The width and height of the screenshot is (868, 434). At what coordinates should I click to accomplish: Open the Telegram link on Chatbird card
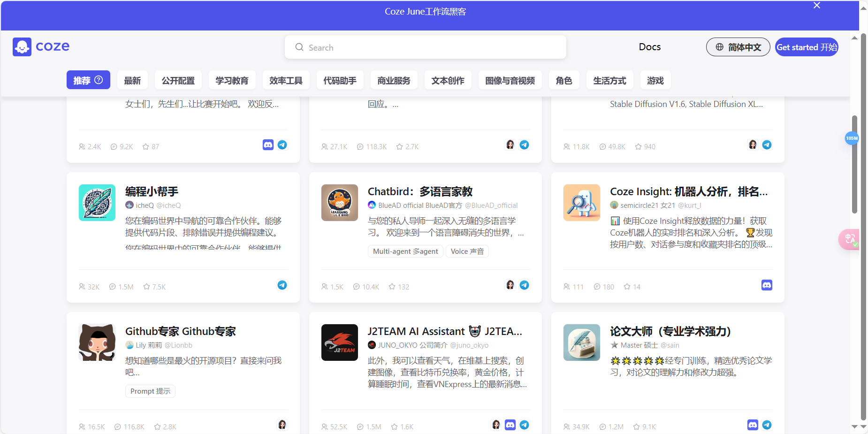point(524,285)
